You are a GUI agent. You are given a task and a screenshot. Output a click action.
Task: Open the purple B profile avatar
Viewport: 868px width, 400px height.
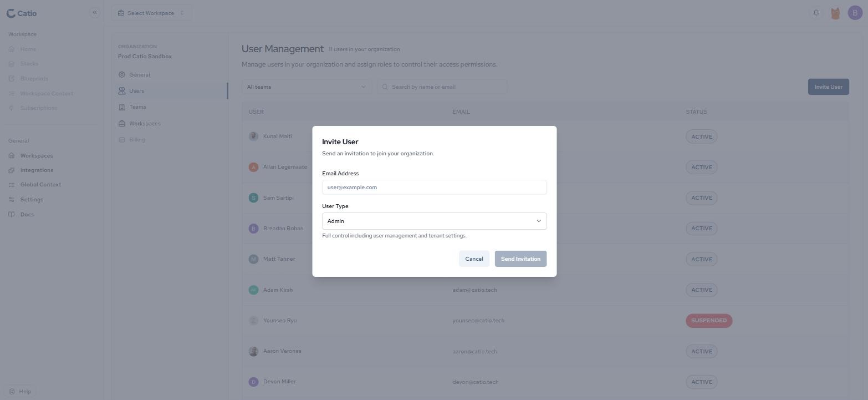coord(855,13)
